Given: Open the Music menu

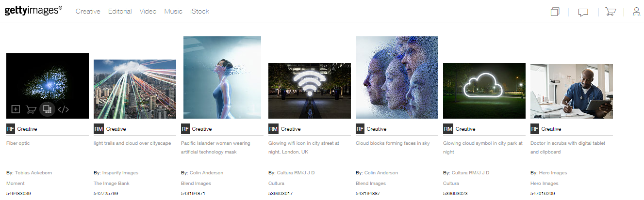Looking at the screenshot, I should click(x=173, y=11).
